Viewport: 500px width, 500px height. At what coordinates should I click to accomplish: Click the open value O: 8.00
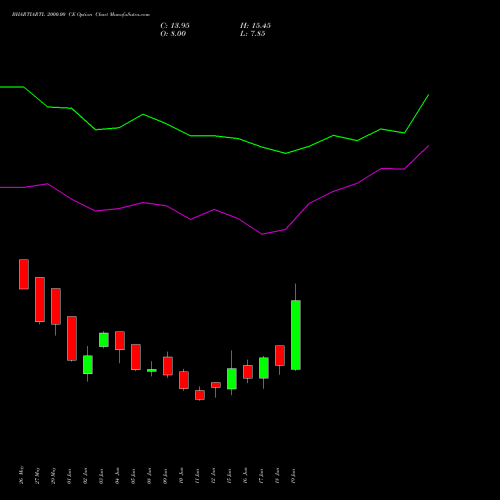[173, 34]
